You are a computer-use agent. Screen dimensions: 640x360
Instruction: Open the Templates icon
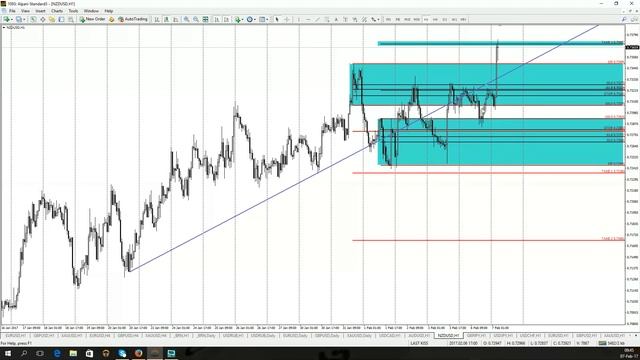point(262,19)
